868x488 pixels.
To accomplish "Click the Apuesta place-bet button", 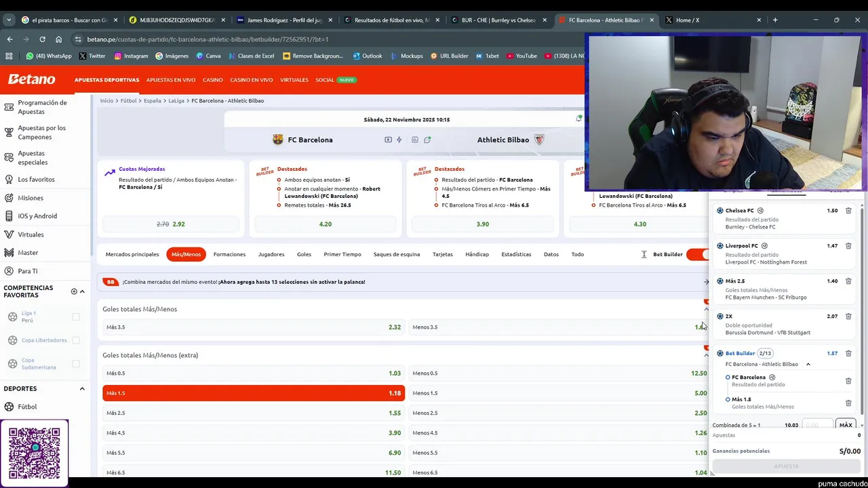I will click(x=787, y=466).
